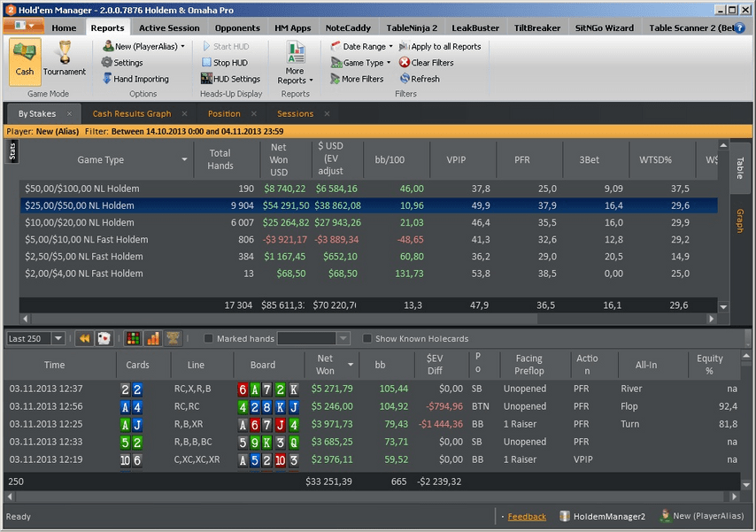This screenshot has width=756, height=532.
Task: Click the New (PlayerAlias) status bar player
Action: [702, 516]
